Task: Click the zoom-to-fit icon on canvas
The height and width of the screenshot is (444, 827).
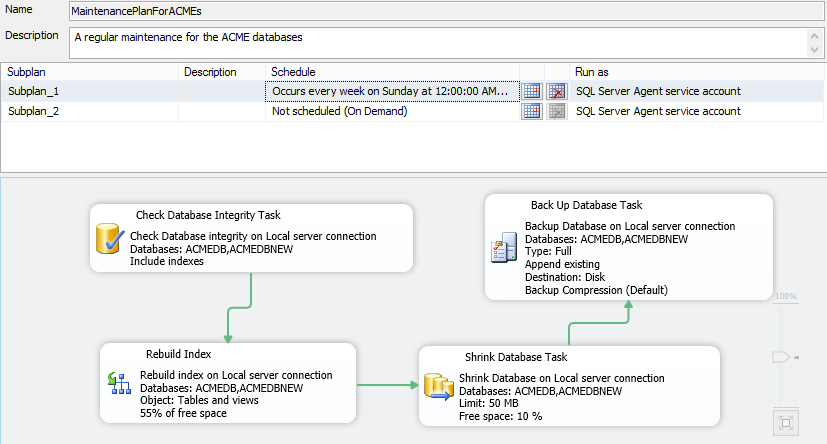Action: 786,423
